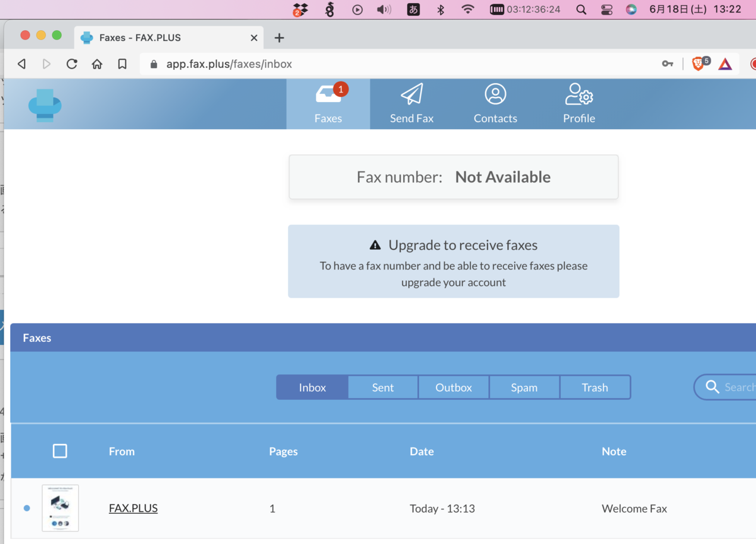
Task: Click the FAX.PLUS logo in header
Action: click(45, 105)
